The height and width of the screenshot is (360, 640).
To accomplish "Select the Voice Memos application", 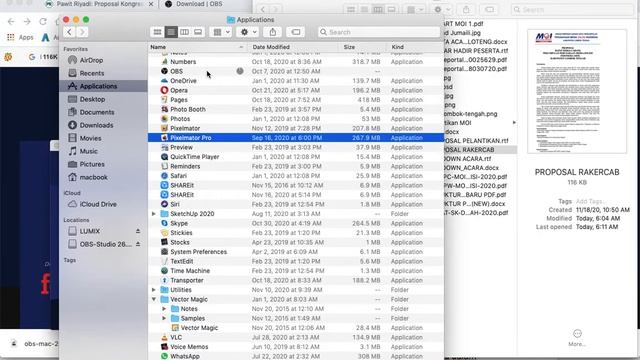I will tap(296, 347).
